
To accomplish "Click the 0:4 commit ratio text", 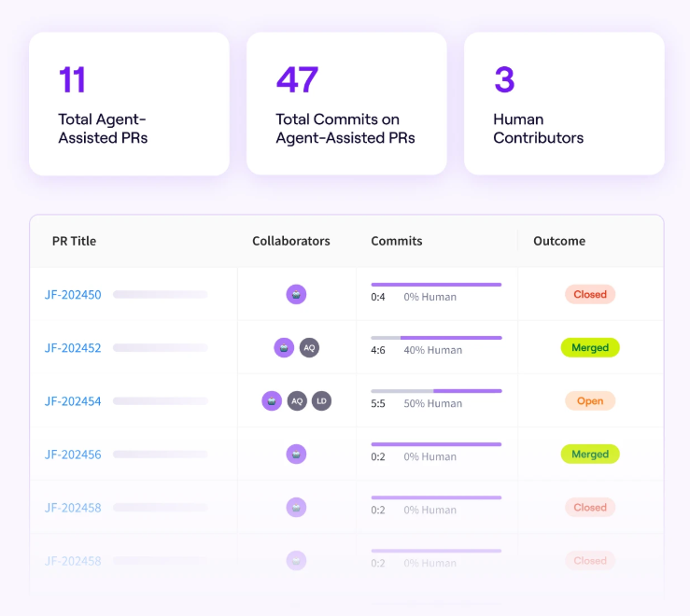I will [378, 297].
